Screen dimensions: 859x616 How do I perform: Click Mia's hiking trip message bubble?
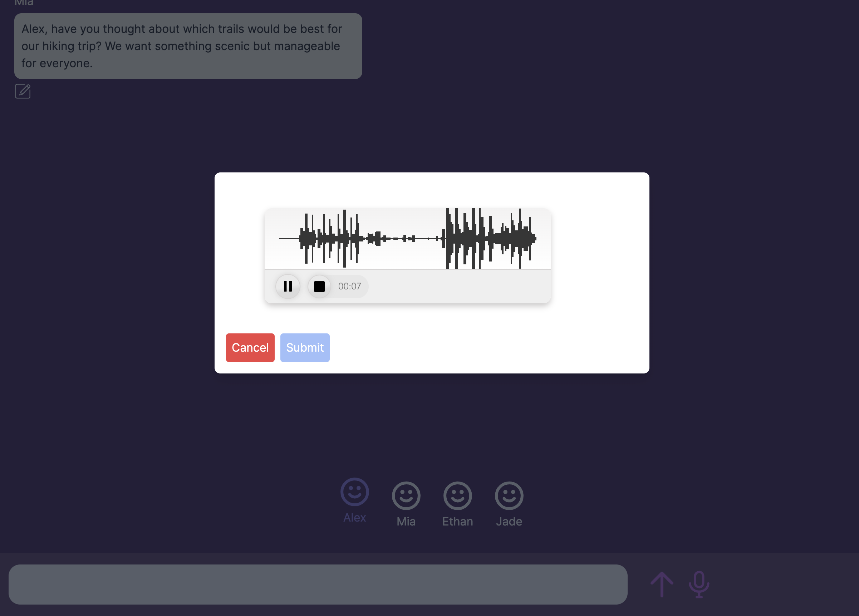click(x=188, y=46)
